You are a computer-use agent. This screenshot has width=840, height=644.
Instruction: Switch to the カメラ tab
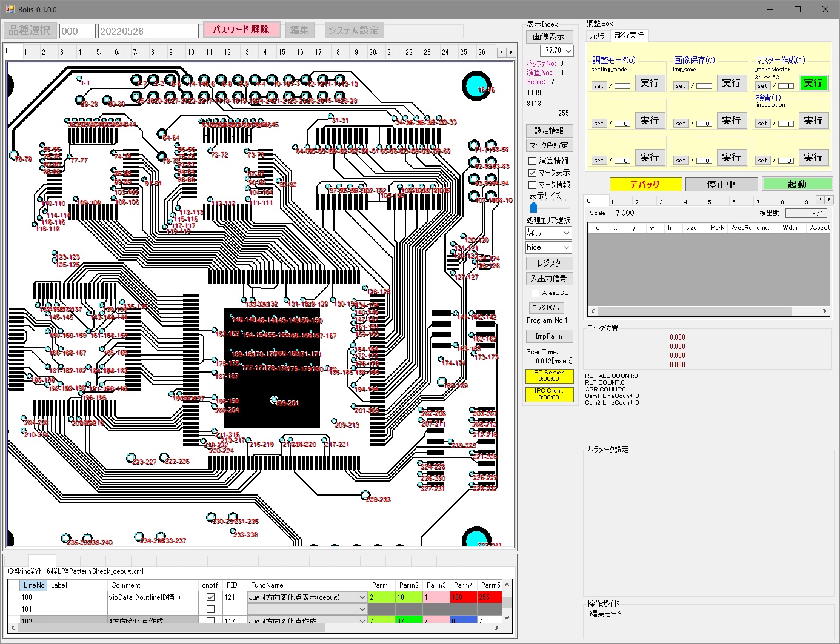coord(597,36)
